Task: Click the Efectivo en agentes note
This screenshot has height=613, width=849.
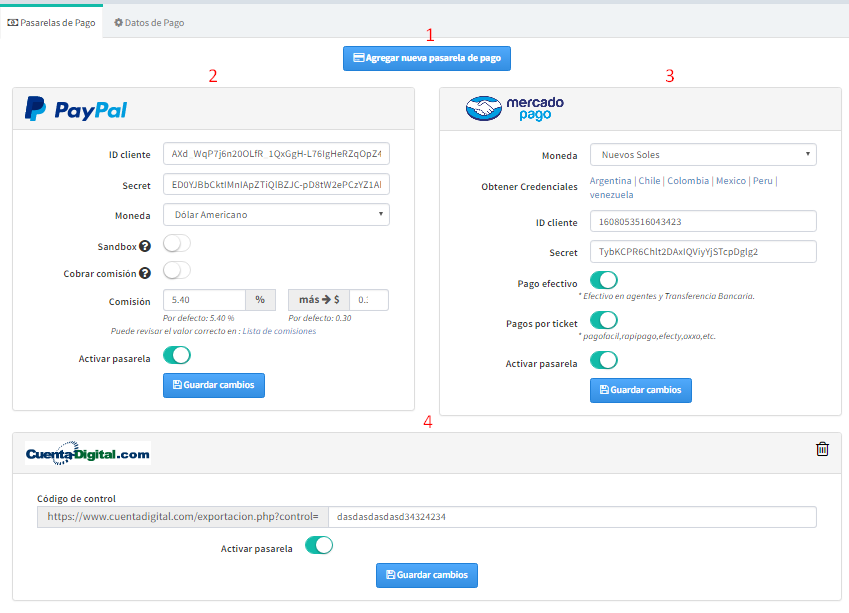Action: [x=667, y=296]
